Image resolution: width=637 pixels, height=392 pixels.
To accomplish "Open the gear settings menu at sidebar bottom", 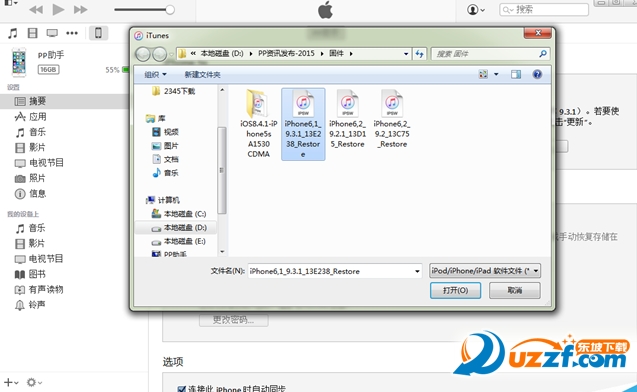I will click(x=34, y=382).
